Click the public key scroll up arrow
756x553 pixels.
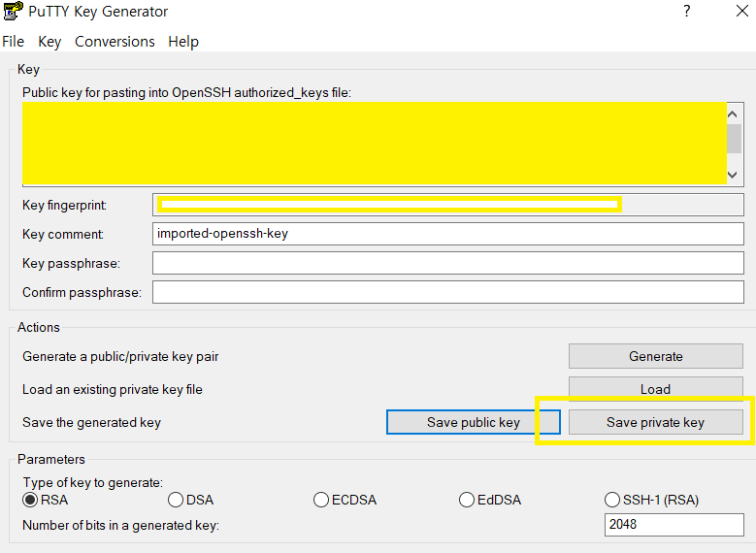(x=733, y=114)
